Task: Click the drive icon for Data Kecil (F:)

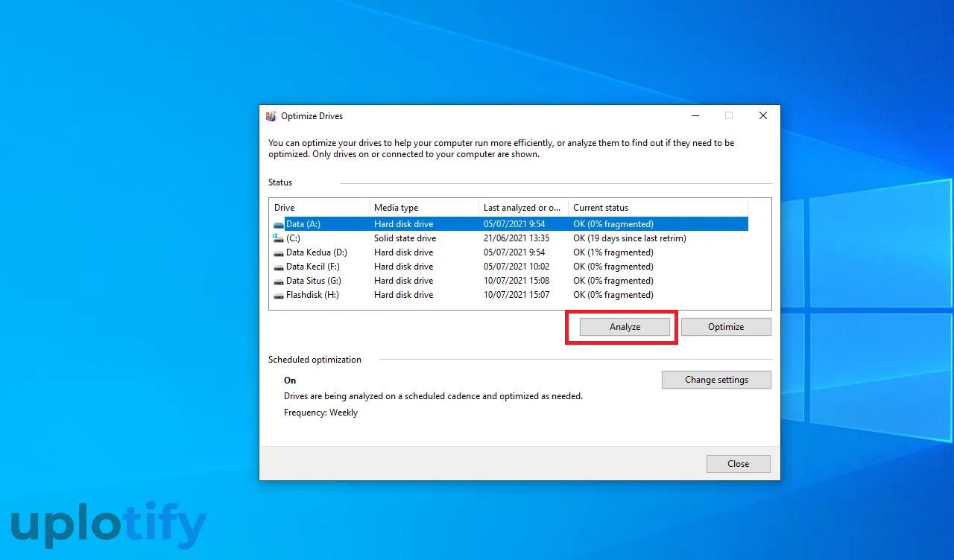Action: pos(279,267)
